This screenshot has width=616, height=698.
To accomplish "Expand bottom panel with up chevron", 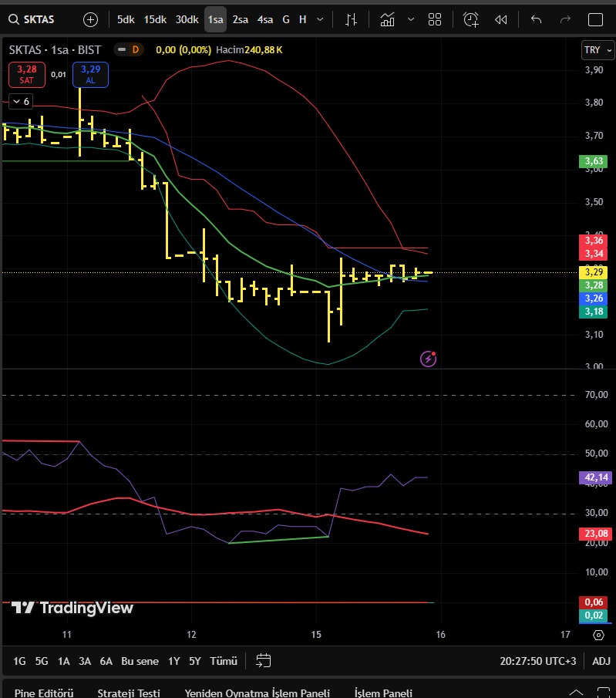I will click(x=576, y=693).
